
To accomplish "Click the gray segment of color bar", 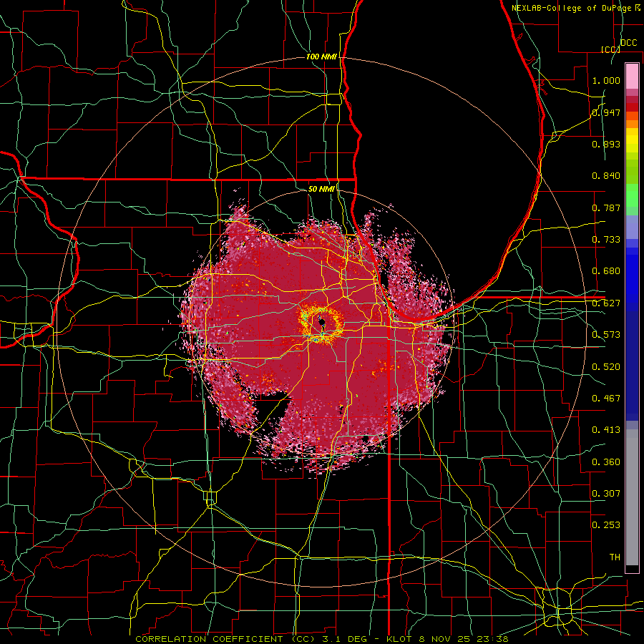I will point(632,499).
